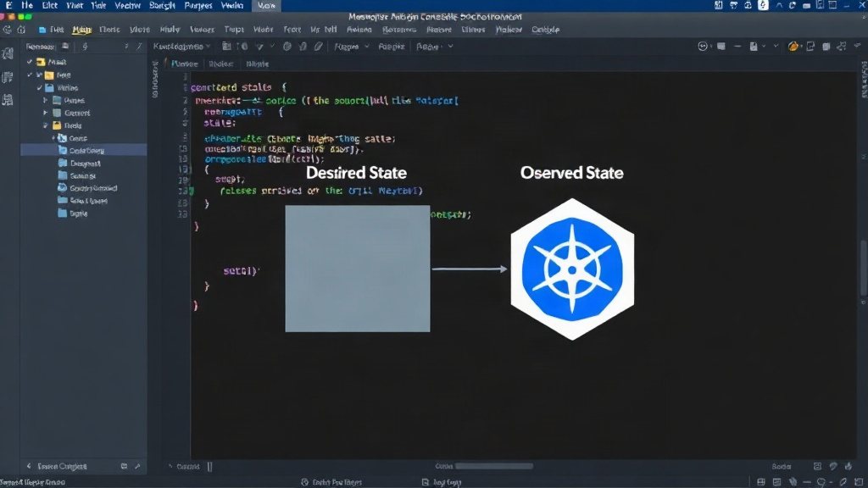Click the pause bars icon in the bottom bar
Screen dimensions: 868x488
coord(210,467)
